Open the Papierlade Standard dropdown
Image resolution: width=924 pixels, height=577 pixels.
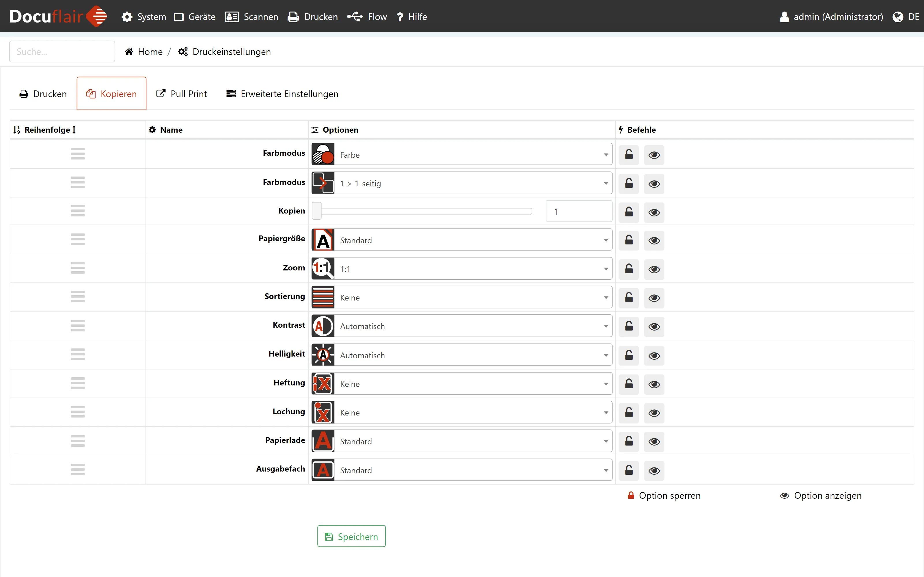click(x=473, y=441)
